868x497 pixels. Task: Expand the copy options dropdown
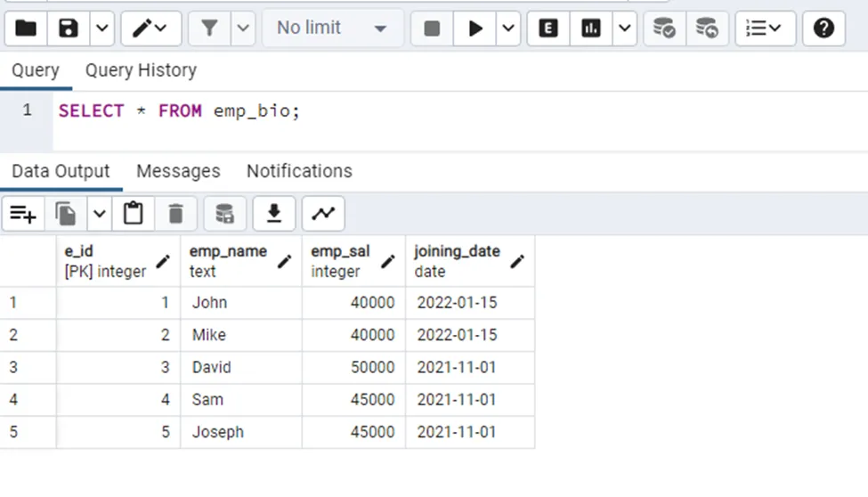tap(99, 214)
